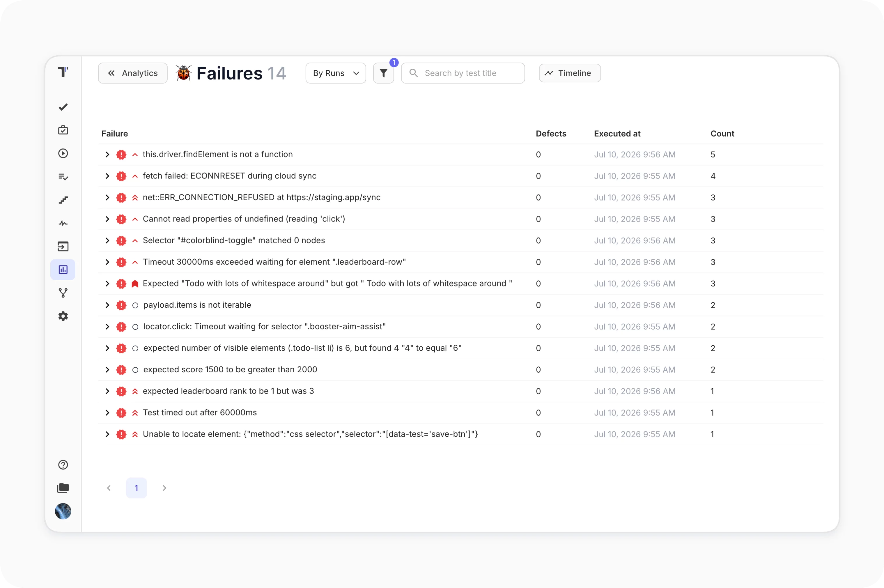The width and height of the screenshot is (884, 588).
Task: Click 'expected score 1500 to be greater than 2000'
Action: [230, 369]
